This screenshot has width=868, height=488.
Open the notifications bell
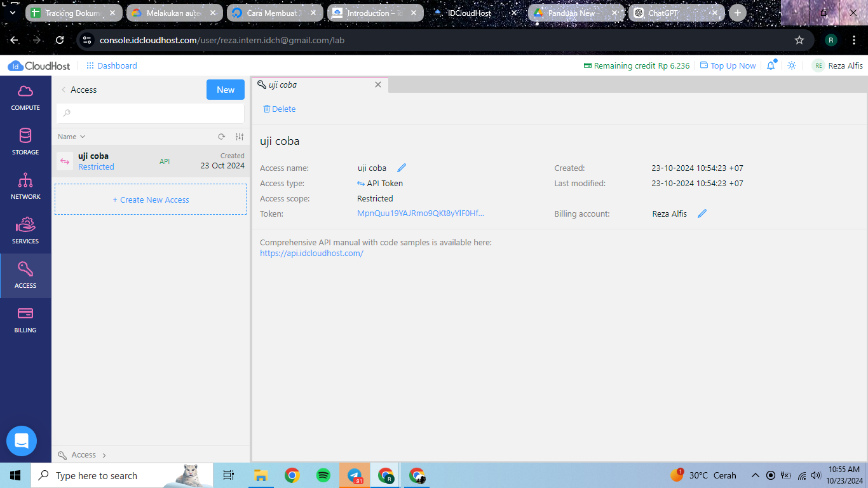pyautogui.click(x=771, y=65)
